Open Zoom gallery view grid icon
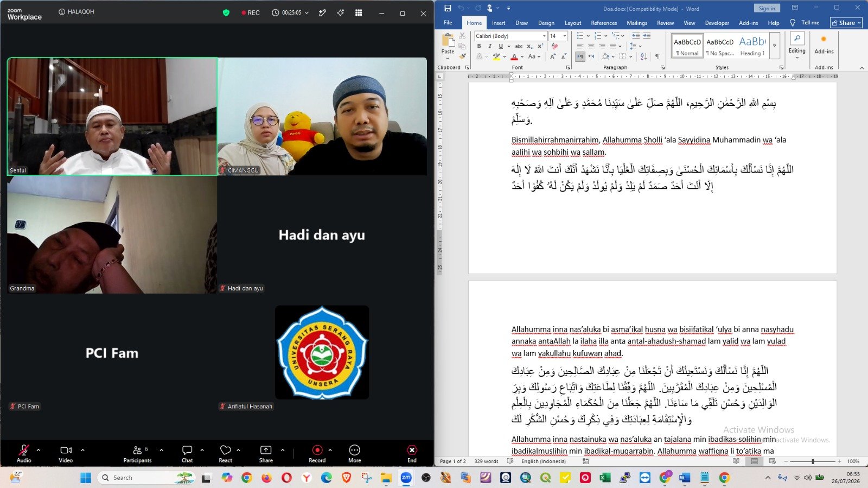The image size is (868, 488). point(359,12)
